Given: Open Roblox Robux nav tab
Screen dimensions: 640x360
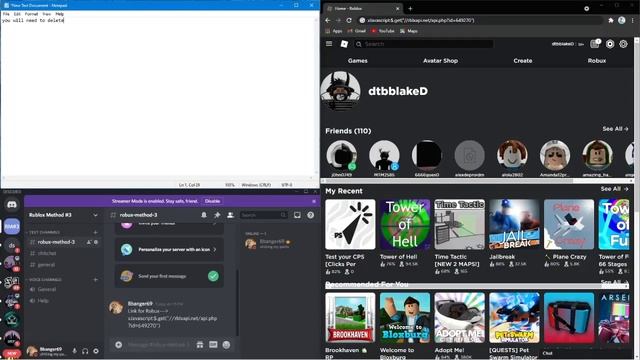Looking at the screenshot, I should click(x=597, y=60).
